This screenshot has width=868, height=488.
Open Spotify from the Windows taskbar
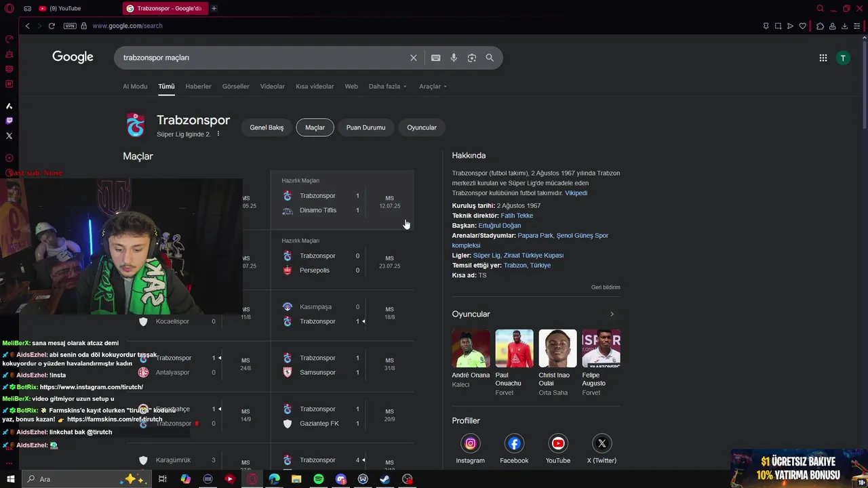(x=319, y=479)
